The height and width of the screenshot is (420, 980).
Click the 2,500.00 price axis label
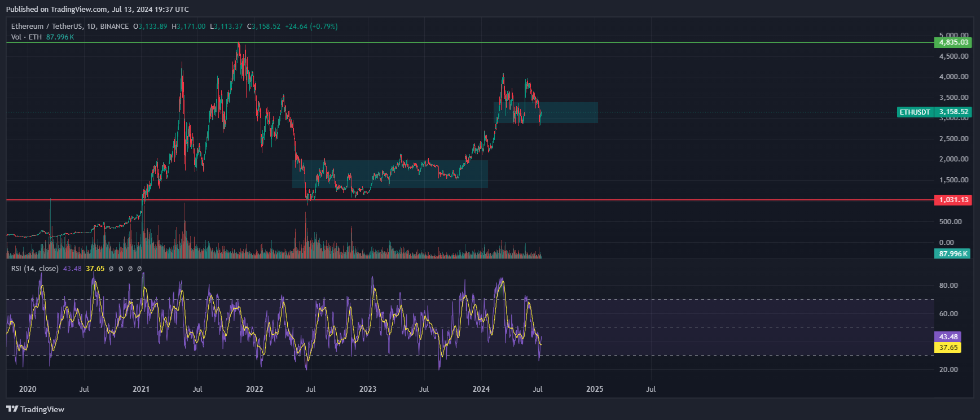tap(953, 139)
